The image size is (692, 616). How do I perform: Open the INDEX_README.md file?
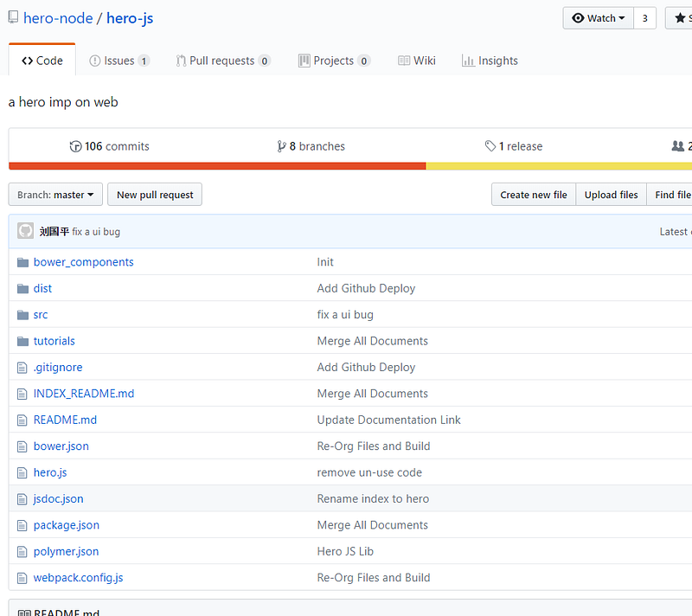[84, 394]
